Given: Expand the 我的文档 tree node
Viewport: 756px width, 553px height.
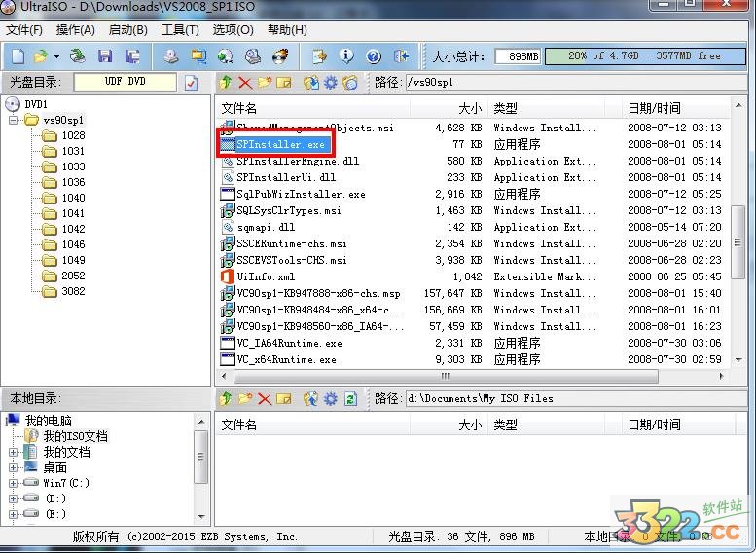Looking at the screenshot, I should tap(13, 453).
